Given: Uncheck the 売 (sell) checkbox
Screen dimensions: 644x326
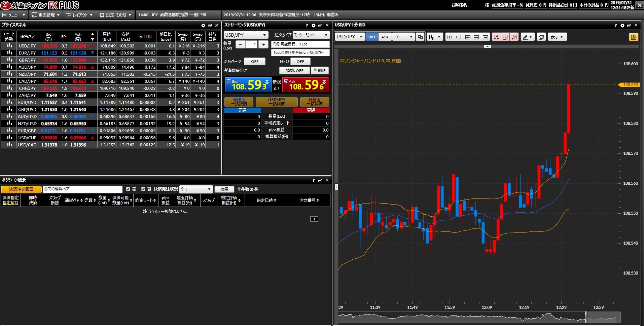Looking at the screenshot, I should pos(128,189).
